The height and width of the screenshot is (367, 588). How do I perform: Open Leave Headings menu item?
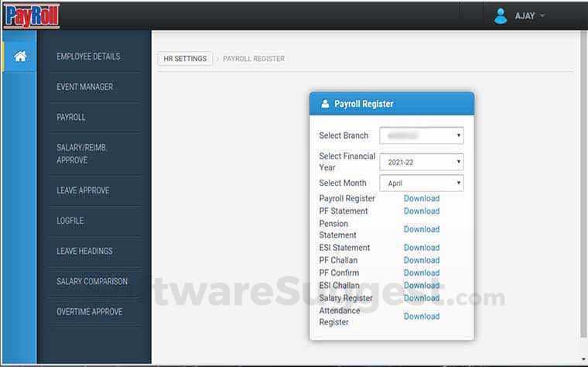85,251
